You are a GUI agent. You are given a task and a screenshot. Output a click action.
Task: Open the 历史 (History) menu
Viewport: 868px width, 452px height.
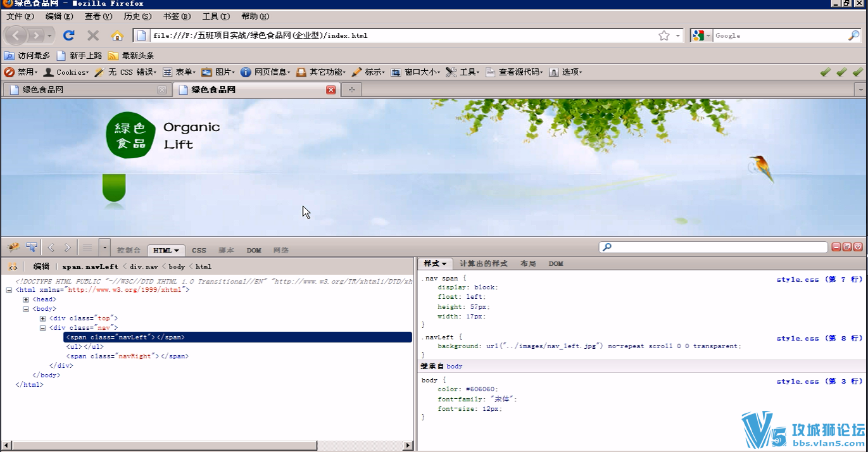pyautogui.click(x=137, y=16)
